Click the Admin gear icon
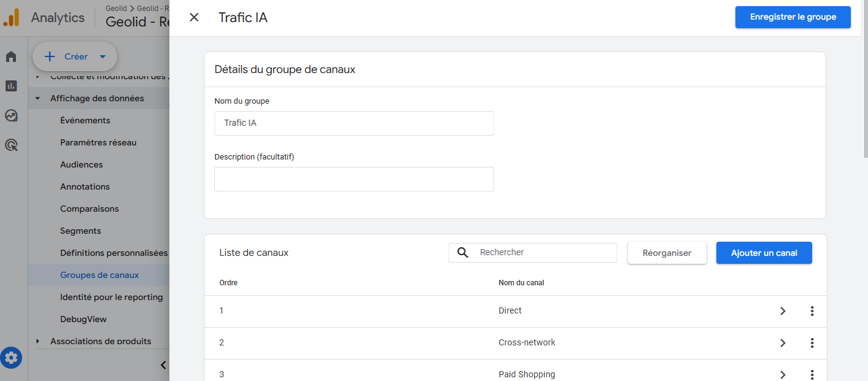This screenshot has height=381, width=868. tap(11, 358)
